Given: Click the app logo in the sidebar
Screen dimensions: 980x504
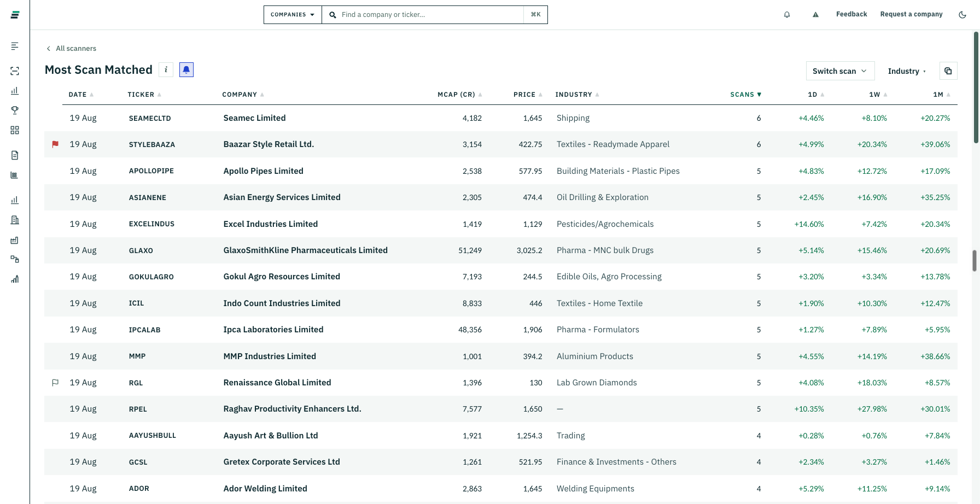Looking at the screenshot, I should [15, 15].
